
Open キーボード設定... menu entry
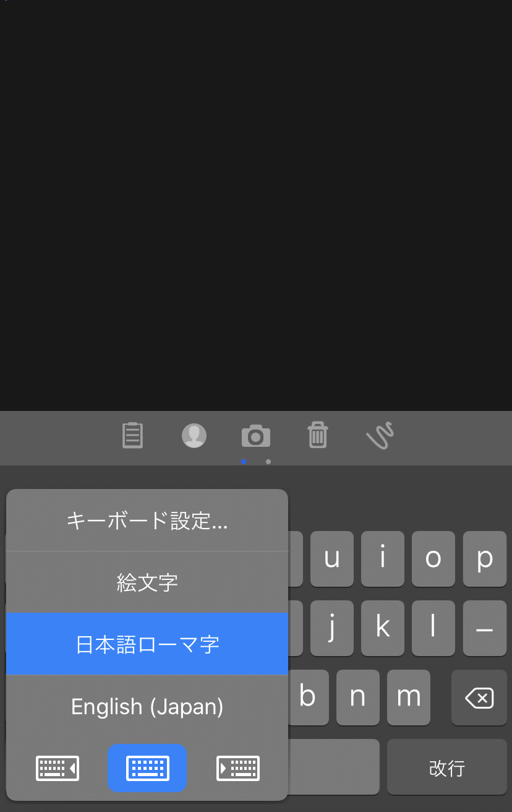pyautogui.click(x=147, y=520)
